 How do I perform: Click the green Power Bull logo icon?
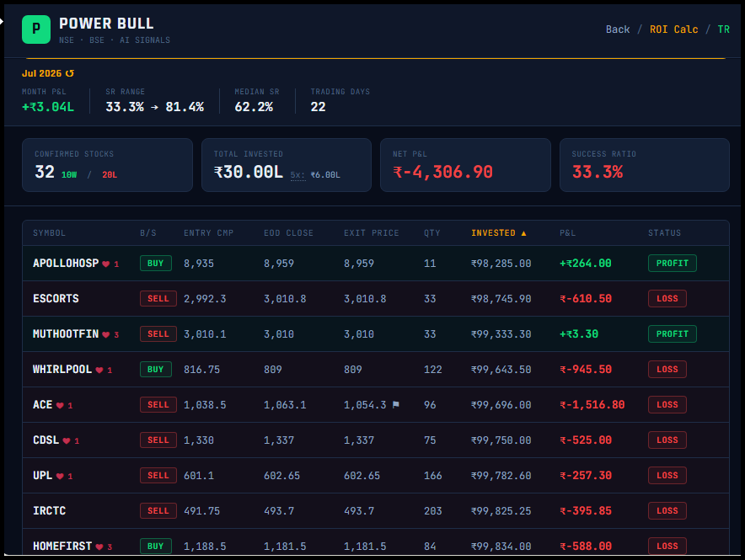pos(36,29)
